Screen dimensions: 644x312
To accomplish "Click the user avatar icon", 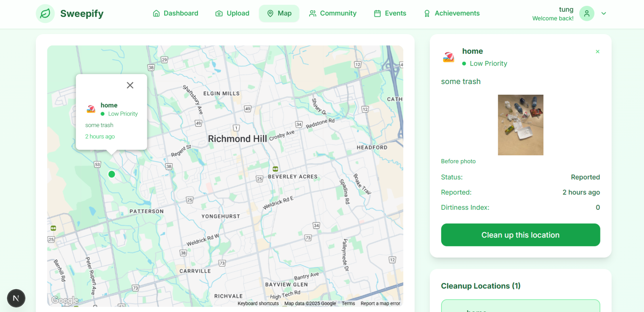I will click(586, 13).
